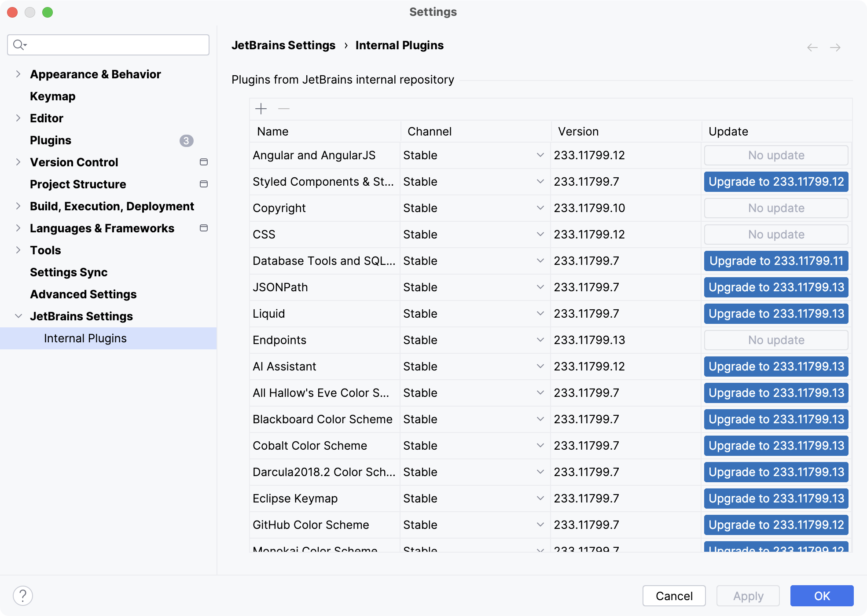
Task: Click the back navigation arrow
Action: pos(812,48)
